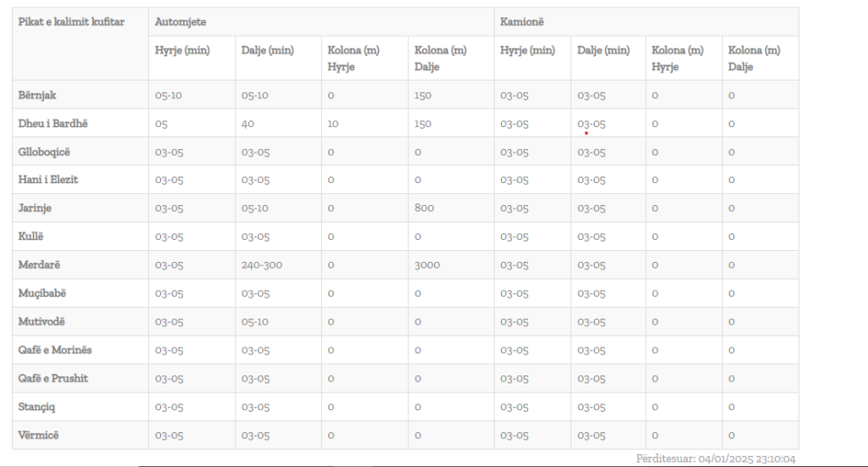This screenshot has width=868, height=467.
Task: Click the 240-300 exit wait time cell
Action: (x=262, y=265)
